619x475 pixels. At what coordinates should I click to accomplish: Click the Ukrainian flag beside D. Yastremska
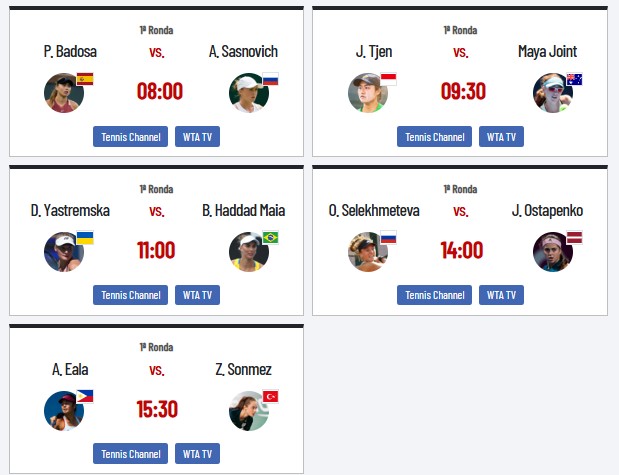[x=85, y=238]
